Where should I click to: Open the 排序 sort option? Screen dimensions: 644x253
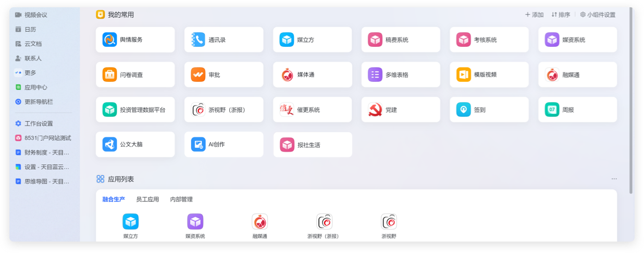pos(561,15)
